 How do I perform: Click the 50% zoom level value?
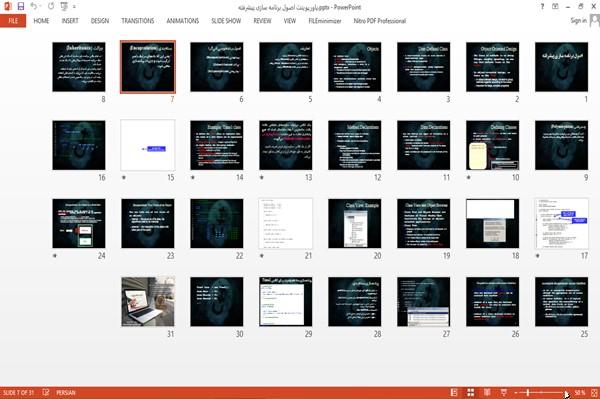click(x=580, y=392)
